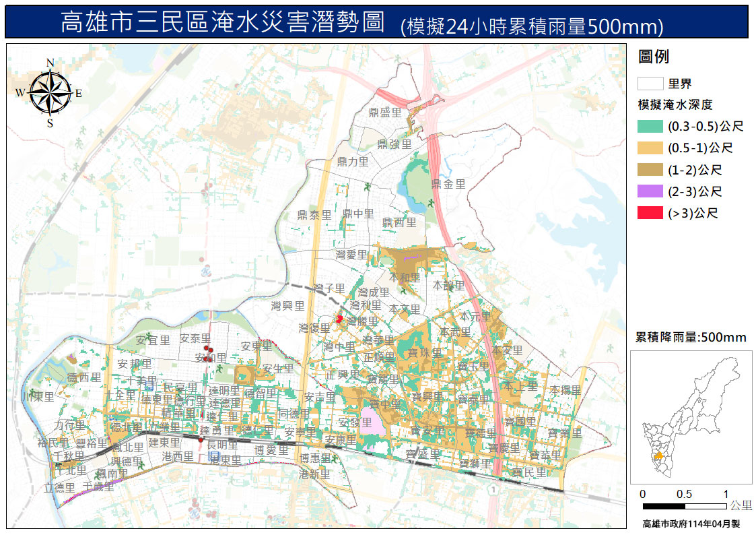Select the 德西里 district label
756x535 pixels.
coord(84,377)
